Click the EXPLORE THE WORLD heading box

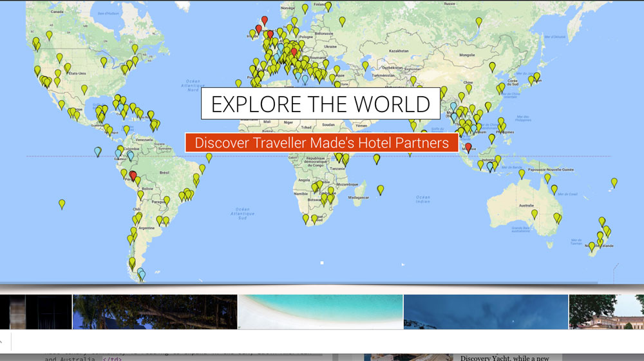pos(321,104)
